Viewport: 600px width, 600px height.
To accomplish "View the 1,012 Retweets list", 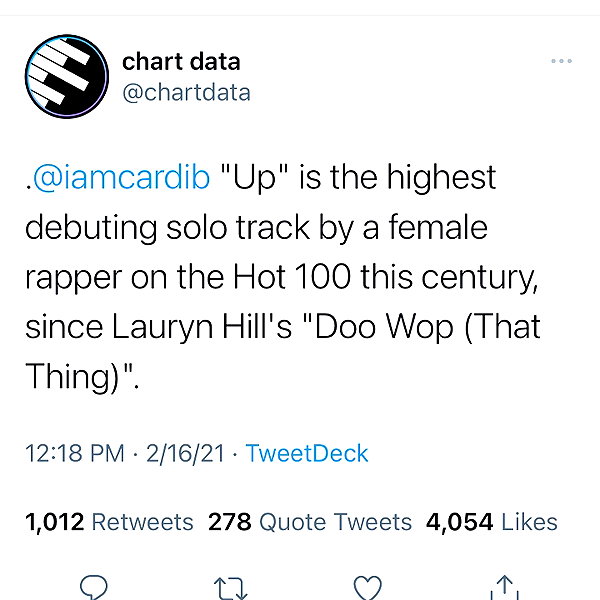I will pos(109,522).
